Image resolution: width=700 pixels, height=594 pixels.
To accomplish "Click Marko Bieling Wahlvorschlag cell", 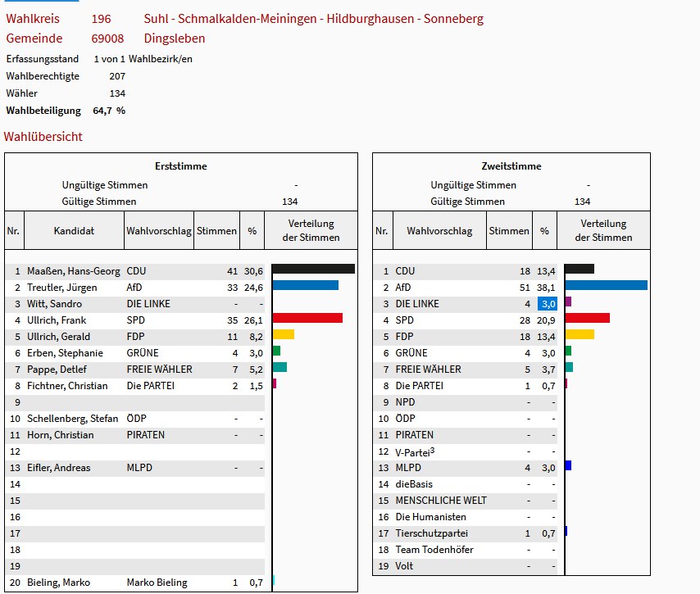I will (157, 583).
